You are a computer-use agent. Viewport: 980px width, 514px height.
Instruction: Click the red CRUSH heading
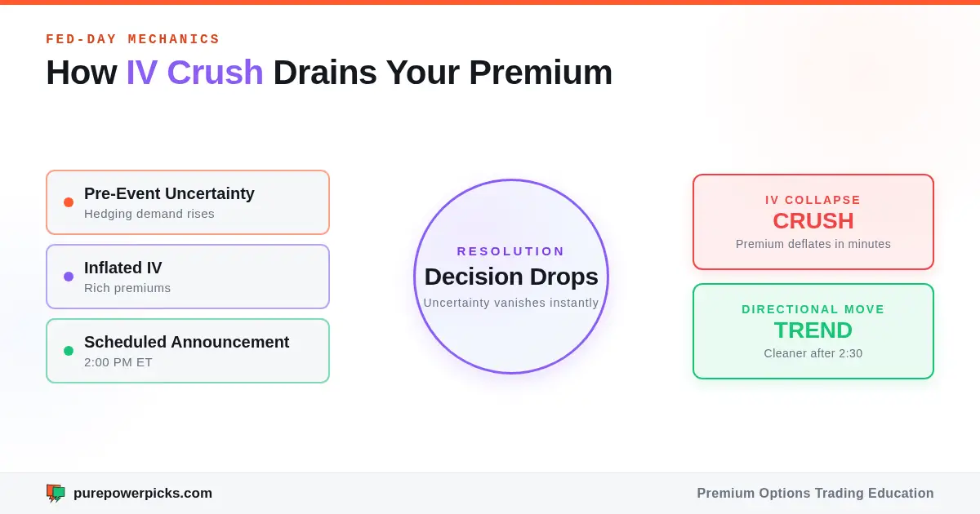[813, 221]
